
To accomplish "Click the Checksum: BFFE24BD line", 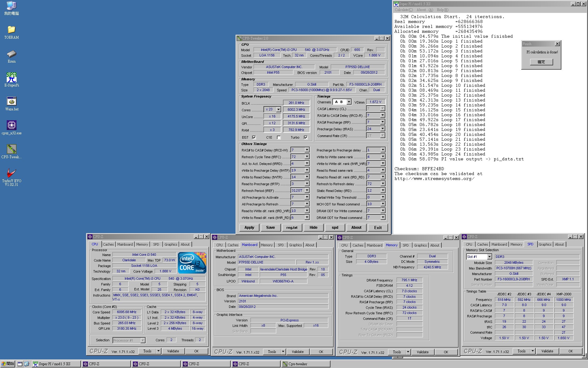I will [x=419, y=169].
